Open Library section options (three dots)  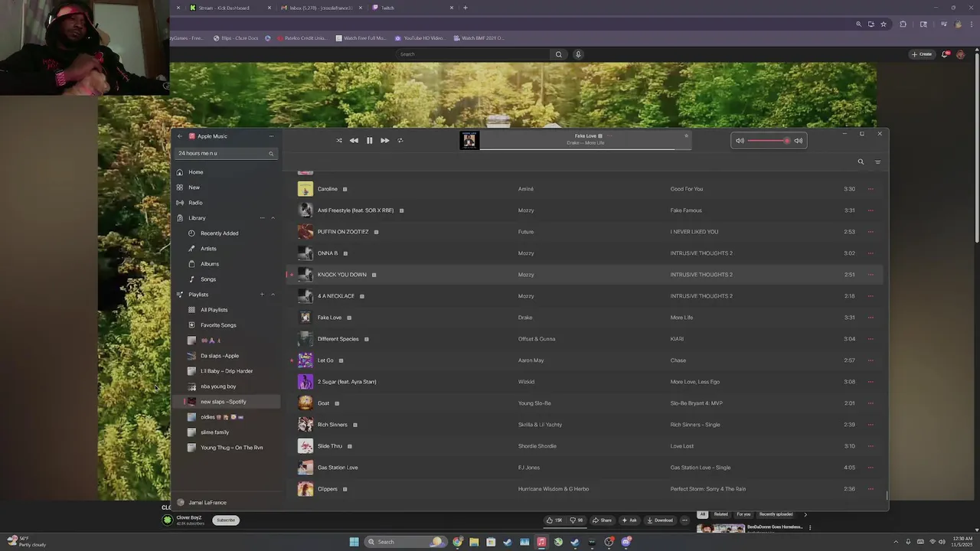pyautogui.click(x=262, y=218)
